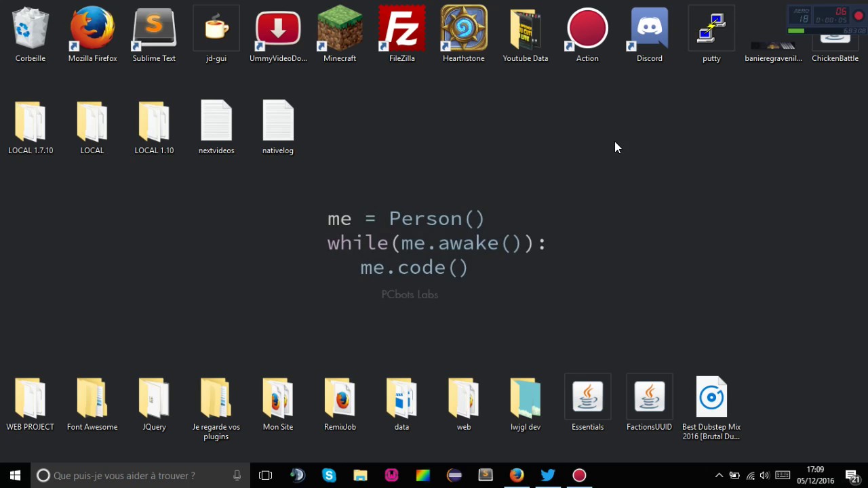The height and width of the screenshot is (488, 868).
Task: Switch to Twitter on the taskbar
Action: tap(548, 475)
